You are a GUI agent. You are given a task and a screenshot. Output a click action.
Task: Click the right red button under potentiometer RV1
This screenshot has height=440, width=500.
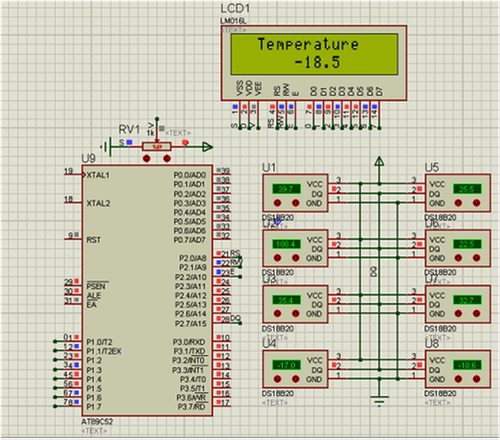click(167, 158)
